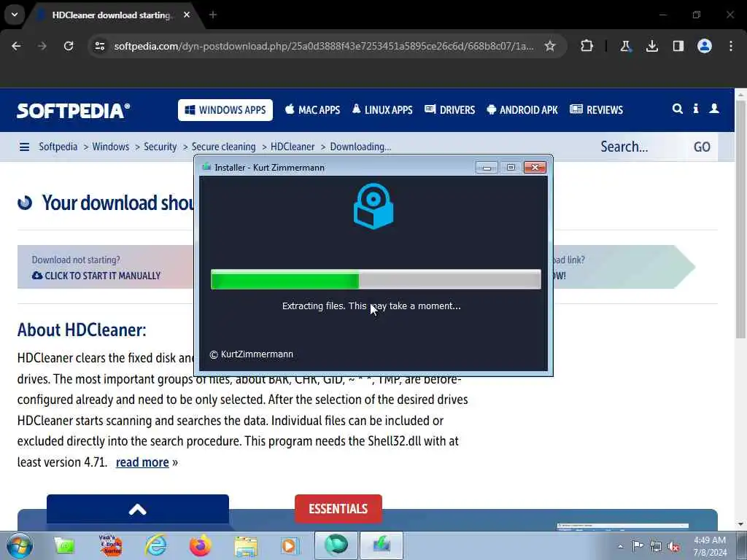This screenshot has width=747, height=560.
Task: Maximize the Installer window
Action: 511,167
